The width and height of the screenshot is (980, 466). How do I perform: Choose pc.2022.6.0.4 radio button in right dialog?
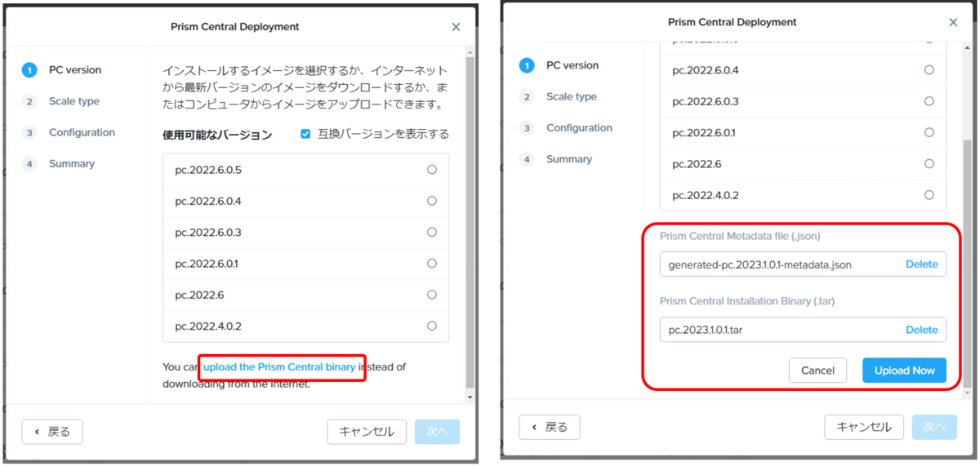pyautogui.click(x=929, y=70)
